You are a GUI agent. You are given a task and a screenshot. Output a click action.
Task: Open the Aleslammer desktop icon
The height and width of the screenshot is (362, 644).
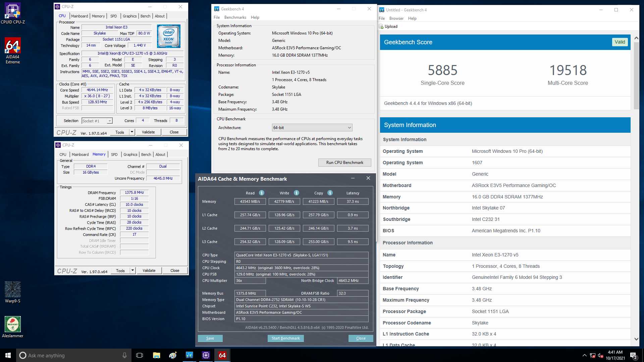click(x=13, y=327)
